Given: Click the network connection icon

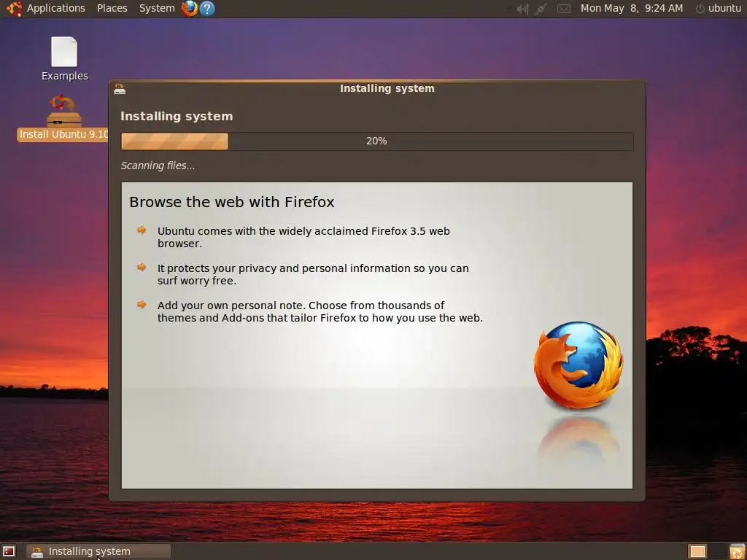Looking at the screenshot, I should click(541, 9).
